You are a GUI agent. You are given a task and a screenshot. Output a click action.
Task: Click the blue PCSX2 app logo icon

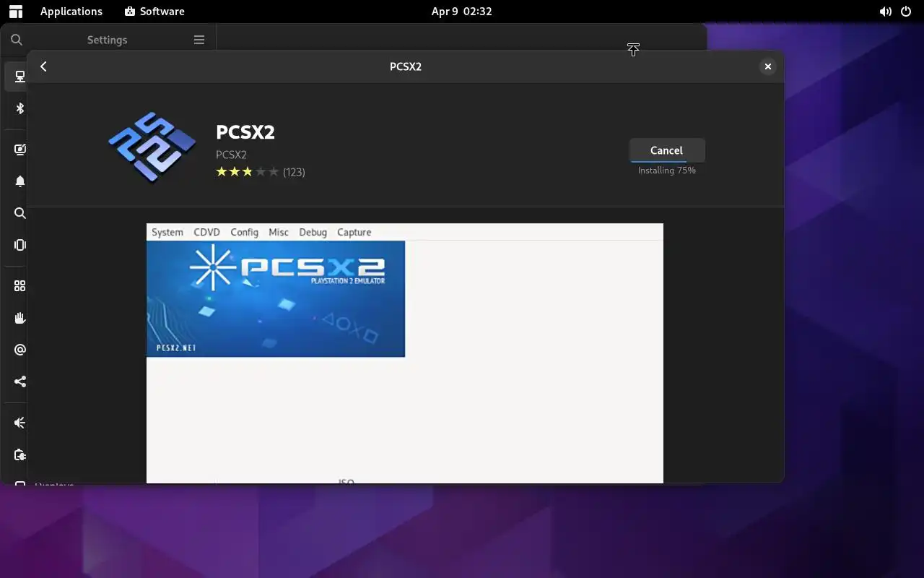coord(152,147)
